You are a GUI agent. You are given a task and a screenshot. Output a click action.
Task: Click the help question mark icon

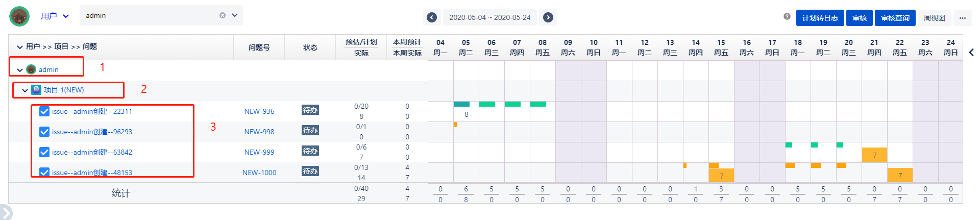[x=787, y=17]
